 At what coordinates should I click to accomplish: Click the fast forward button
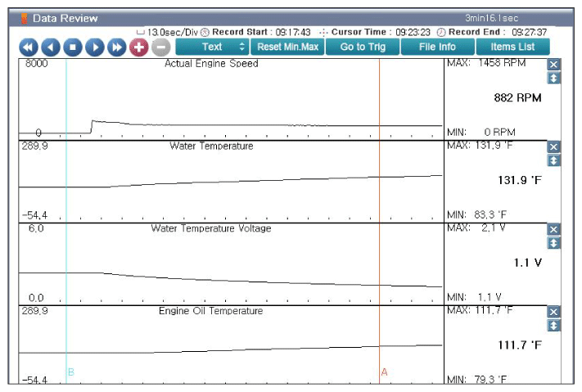pyautogui.click(x=116, y=47)
